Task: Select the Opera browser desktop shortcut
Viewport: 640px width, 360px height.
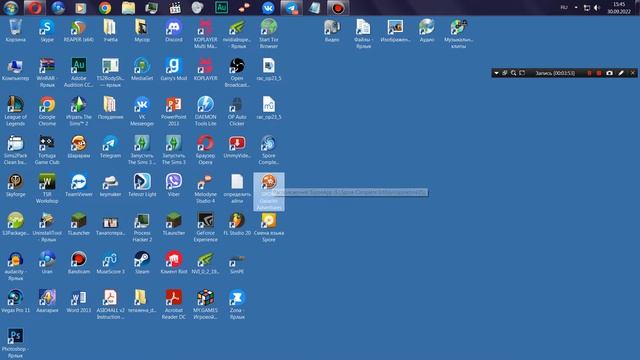Action: click(205, 150)
